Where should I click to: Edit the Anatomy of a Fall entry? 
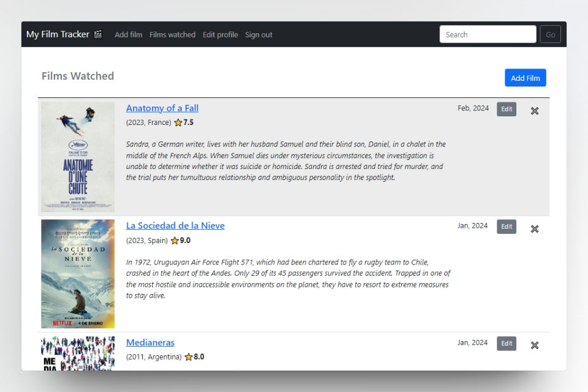(507, 109)
